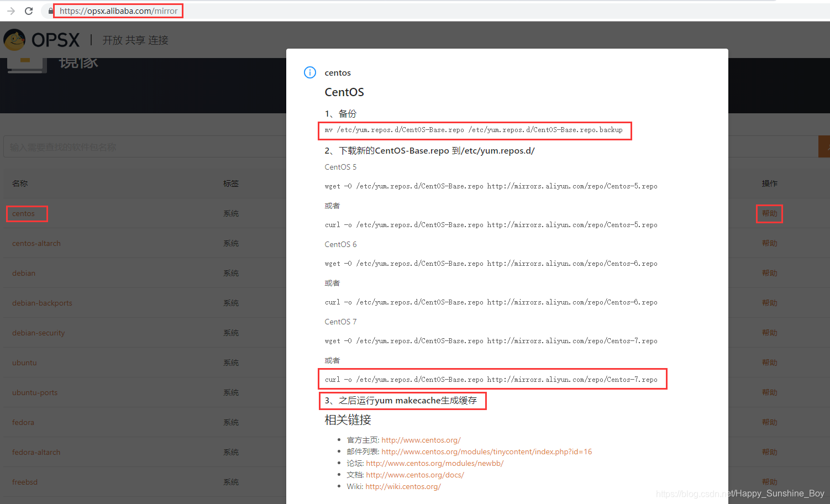Click 帮助 in the centos-altarch row

(770, 243)
